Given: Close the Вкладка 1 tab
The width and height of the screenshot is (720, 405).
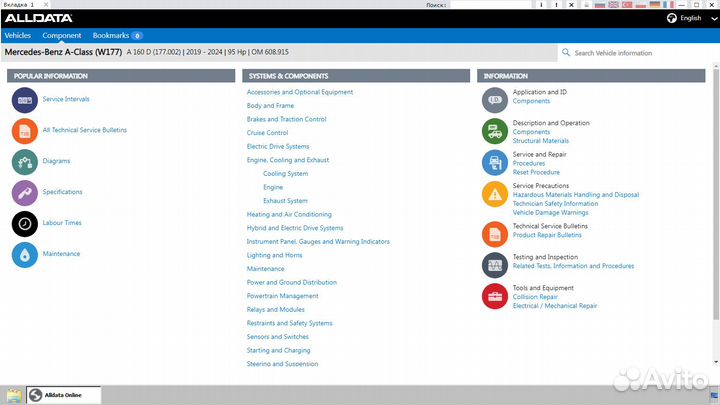Looking at the screenshot, I should coord(46,5).
